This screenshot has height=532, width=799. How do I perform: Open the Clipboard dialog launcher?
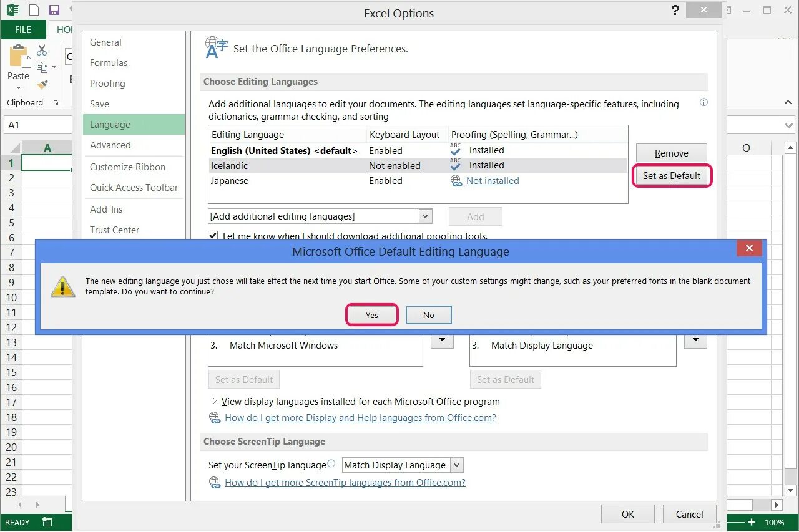coord(56,103)
